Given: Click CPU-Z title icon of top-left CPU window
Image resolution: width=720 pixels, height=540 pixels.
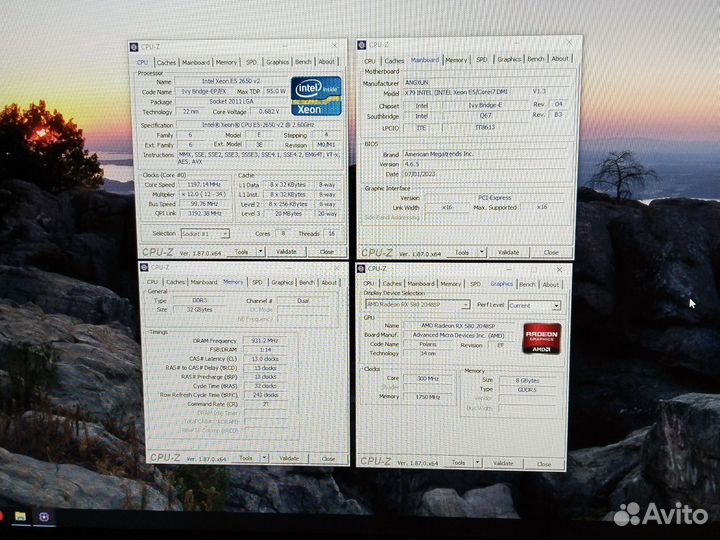Looking at the screenshot, I should (x=134, y=47).
